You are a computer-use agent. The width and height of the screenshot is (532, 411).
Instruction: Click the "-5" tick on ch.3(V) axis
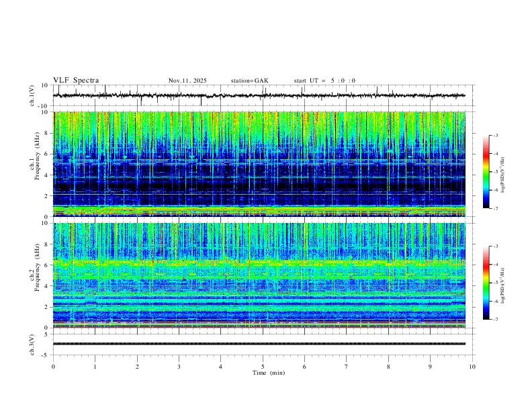[45, 355]
